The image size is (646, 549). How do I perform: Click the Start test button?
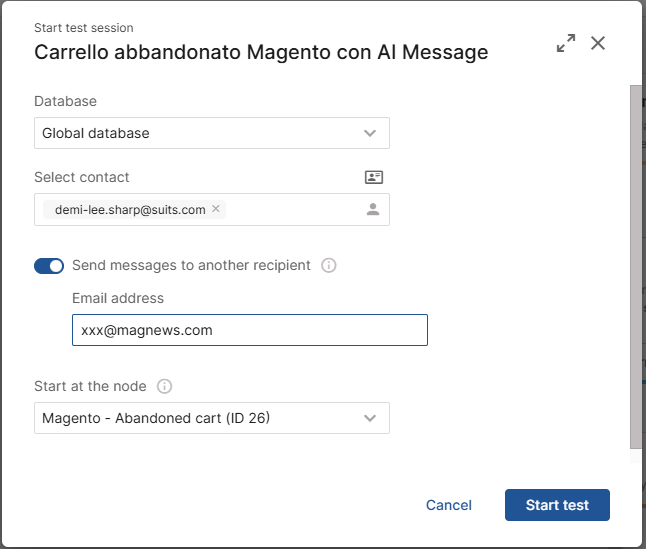tap(557, 505)
